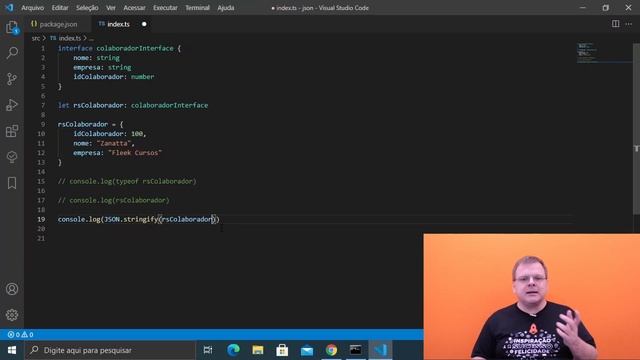Open the Mail app from the taskbar
This screenshot has width=640, height=360.
[x=307, y=350]
